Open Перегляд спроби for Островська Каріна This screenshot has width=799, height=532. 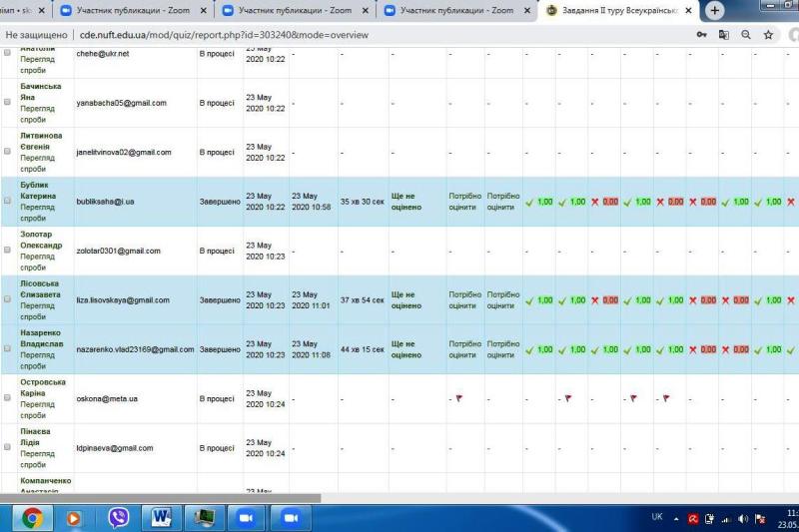click(37, 410)
